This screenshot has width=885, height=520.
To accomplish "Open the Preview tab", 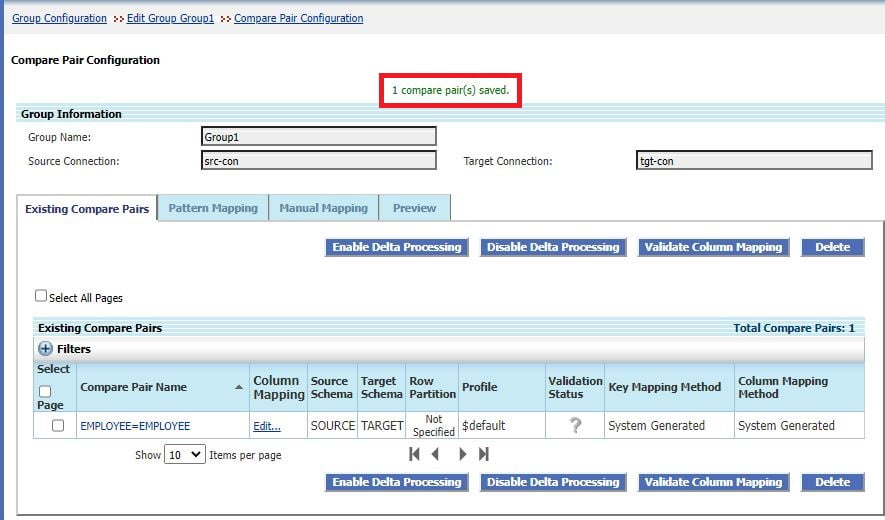I will (x=415, y=208).
